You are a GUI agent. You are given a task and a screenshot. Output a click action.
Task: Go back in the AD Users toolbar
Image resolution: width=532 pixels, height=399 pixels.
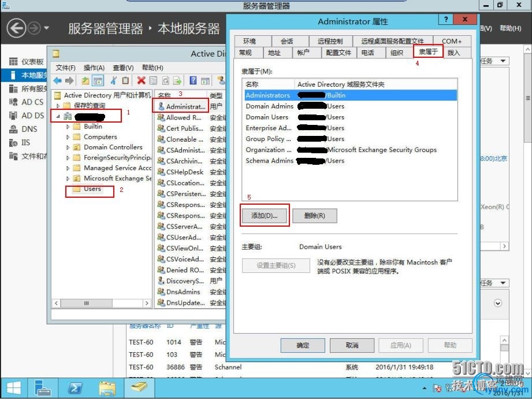click(x=57, y=81)
